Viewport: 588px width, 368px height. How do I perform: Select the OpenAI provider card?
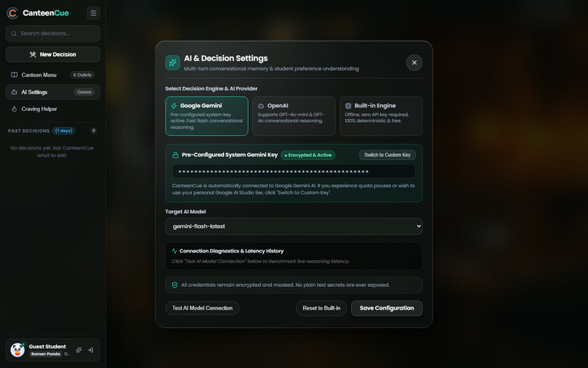point(294,116)
